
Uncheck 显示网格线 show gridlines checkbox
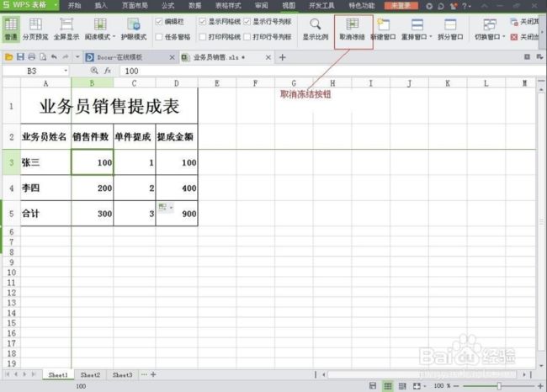point(203,22)
